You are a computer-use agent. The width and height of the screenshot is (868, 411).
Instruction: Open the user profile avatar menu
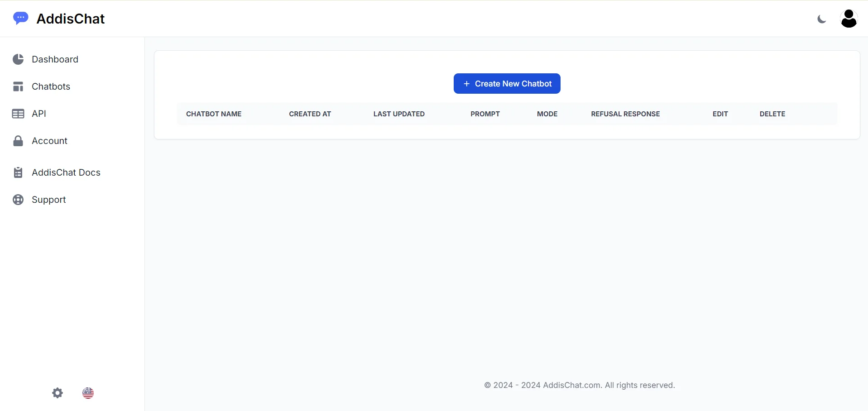click(x=849, y=19)
